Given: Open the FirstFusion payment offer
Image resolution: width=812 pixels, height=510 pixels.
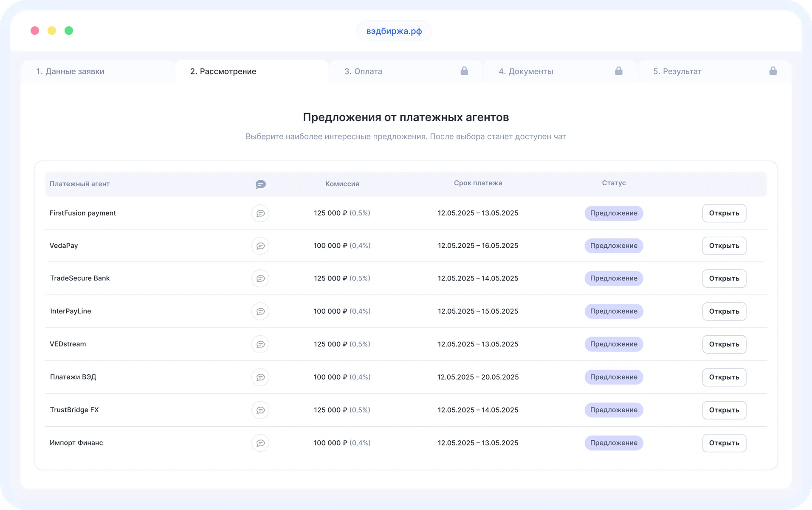Looking at the screenshot, I should pyautogui.click(x=725, y=213).
